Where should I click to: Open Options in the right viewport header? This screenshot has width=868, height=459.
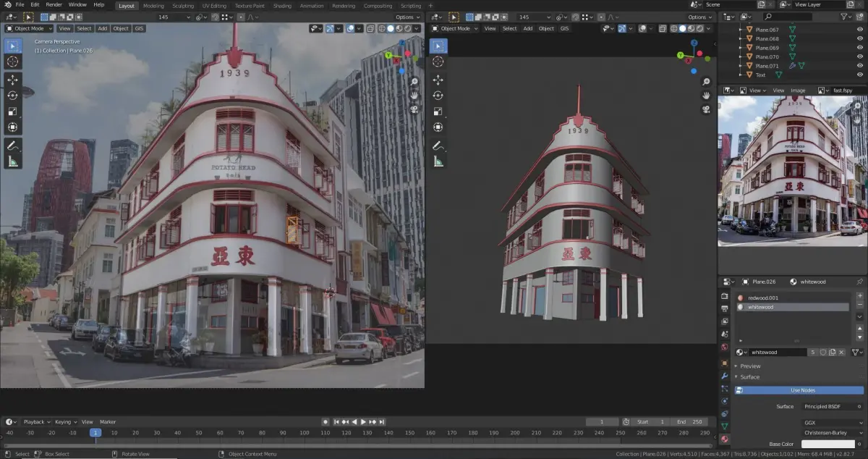click(699, 17)
